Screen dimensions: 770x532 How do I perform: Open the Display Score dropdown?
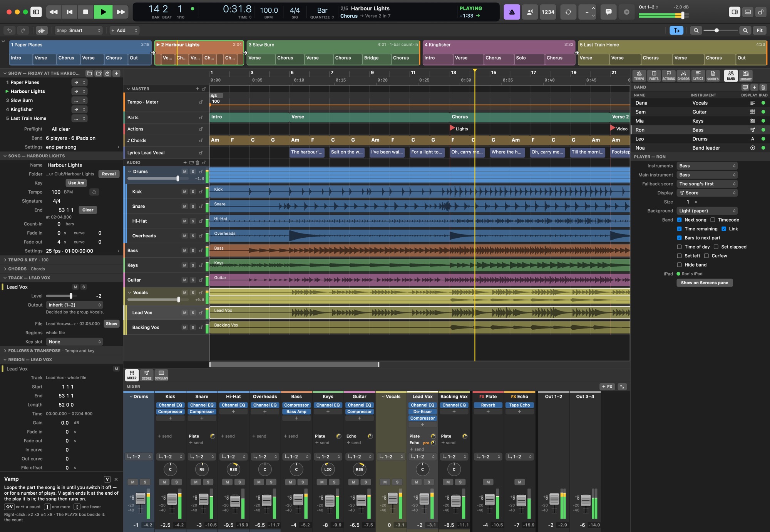[x=707, y=193]
